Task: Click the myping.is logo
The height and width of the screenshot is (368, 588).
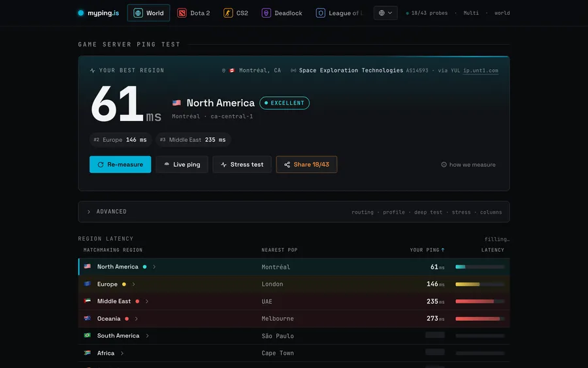Action: 98,13
